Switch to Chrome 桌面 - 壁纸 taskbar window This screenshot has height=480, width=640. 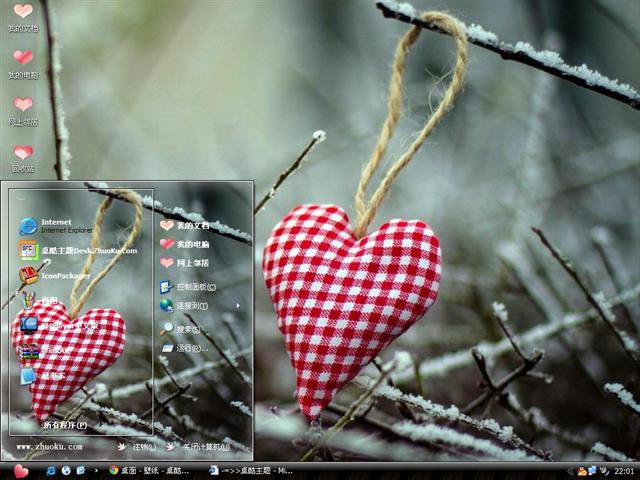(x=149, y=471)
